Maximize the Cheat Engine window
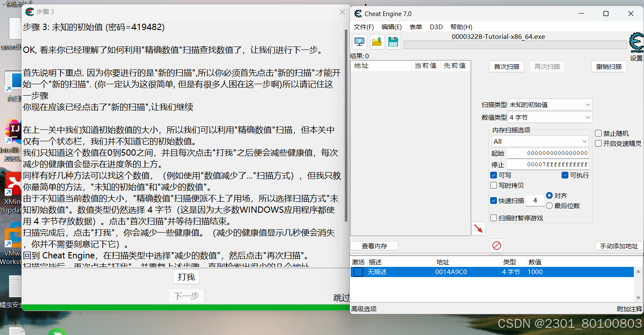This screenshot has width=644, height=335. [606, 14]
